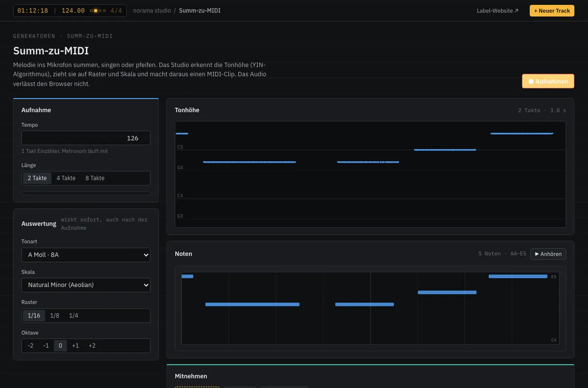Play the notes with Anhören
The height and width of the screenshot is (388, 588).
(x=548, y=254)
